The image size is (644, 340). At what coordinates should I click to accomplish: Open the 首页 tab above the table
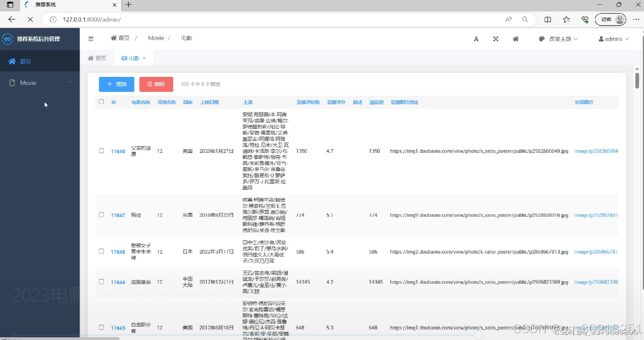click(x=97, y=58)
